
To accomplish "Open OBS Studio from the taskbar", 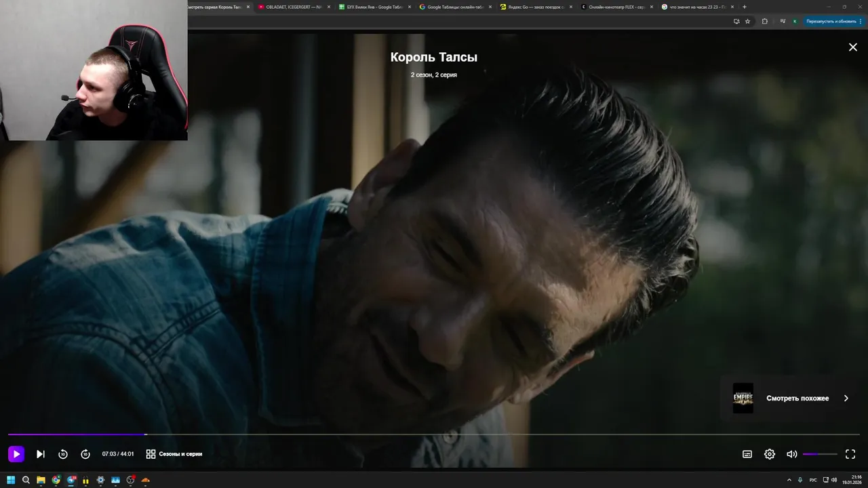I will 130,480.
